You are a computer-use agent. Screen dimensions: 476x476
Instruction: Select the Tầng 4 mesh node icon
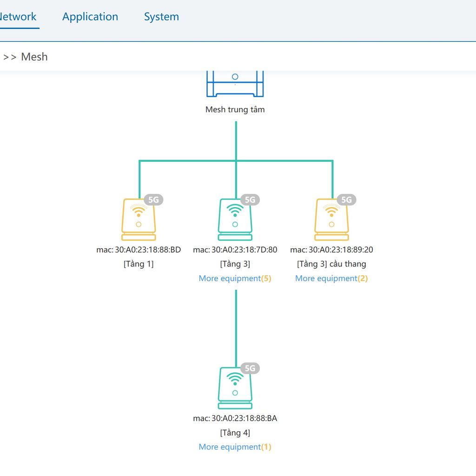click(x=235, y=388)
